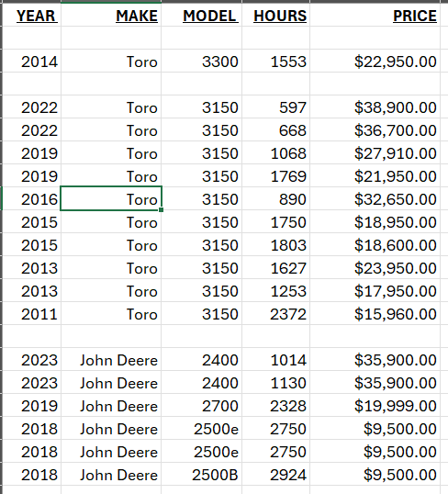Select the $36,700.00 price cell
Image resolution: width=448 pixels, height=494 pixels.
pos(375,130)
